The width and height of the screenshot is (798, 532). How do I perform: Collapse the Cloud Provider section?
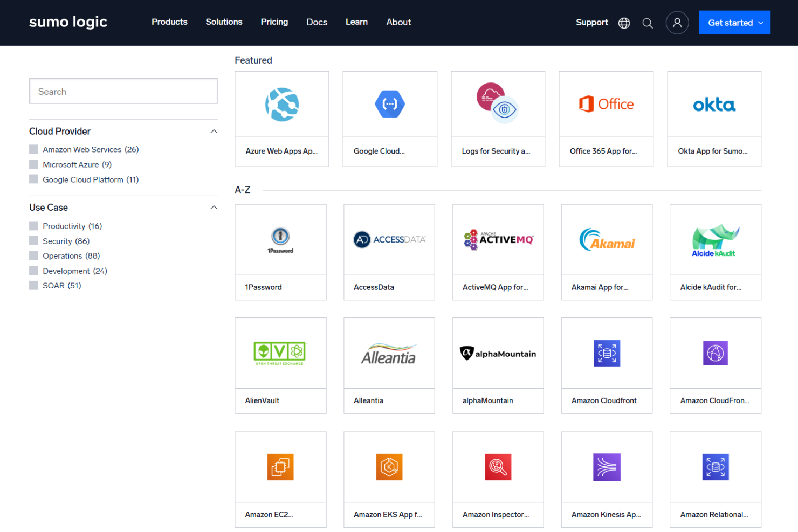click(x=214, y=131)
